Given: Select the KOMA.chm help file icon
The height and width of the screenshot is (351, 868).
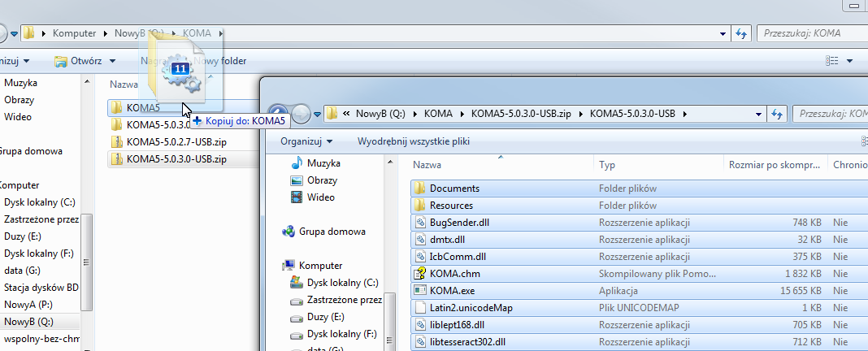Looking at the screenshot, I should (420, 273).
